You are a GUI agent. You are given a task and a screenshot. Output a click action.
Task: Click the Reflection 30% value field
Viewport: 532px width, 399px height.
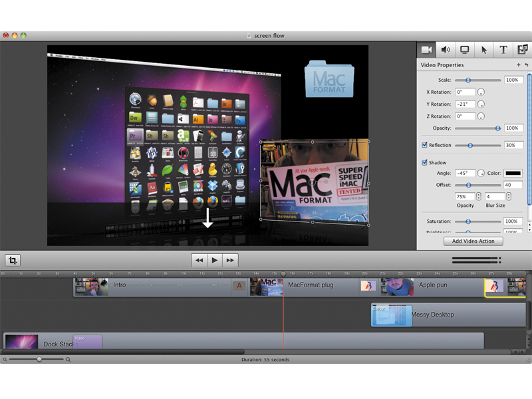tap(513, 145)
